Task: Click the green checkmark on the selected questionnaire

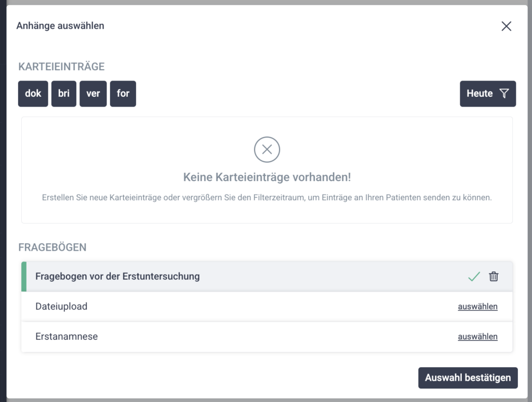Action: tap(474, 277)
